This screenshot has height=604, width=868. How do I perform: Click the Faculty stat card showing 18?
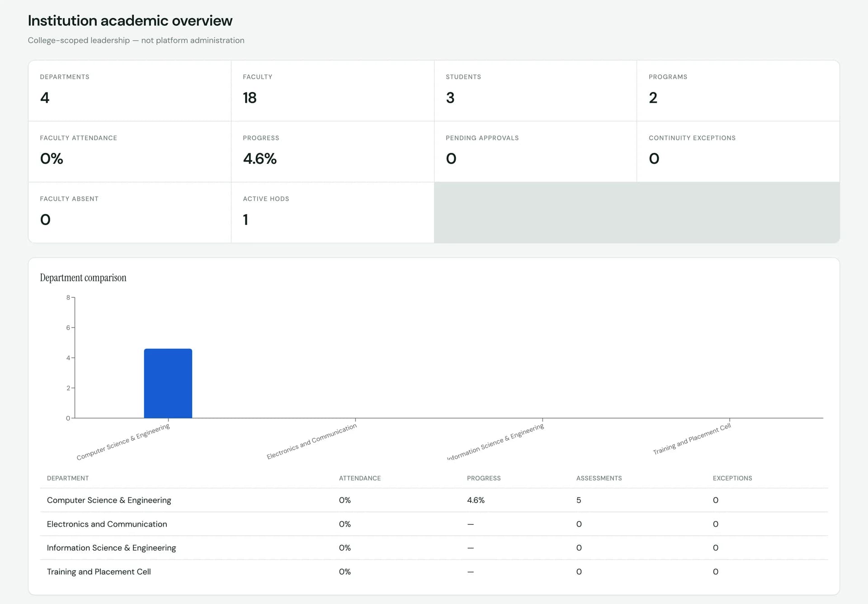tap(333, 90)
